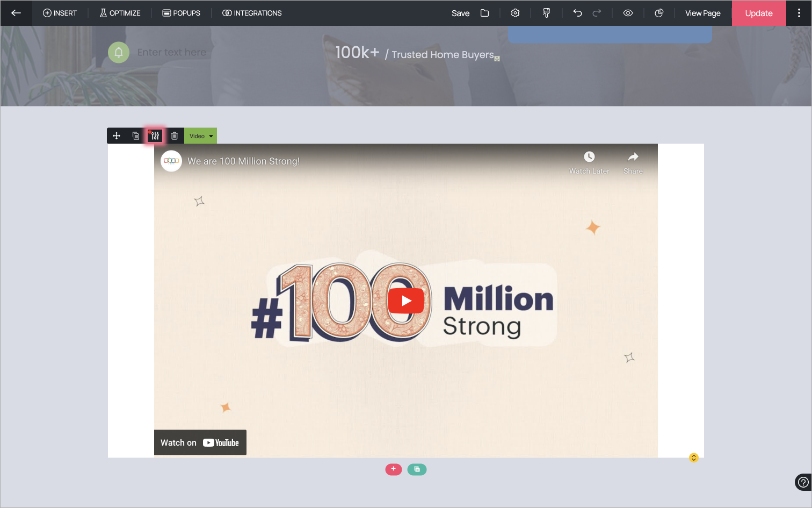Open the three-dot more options menu

point(799,13)
